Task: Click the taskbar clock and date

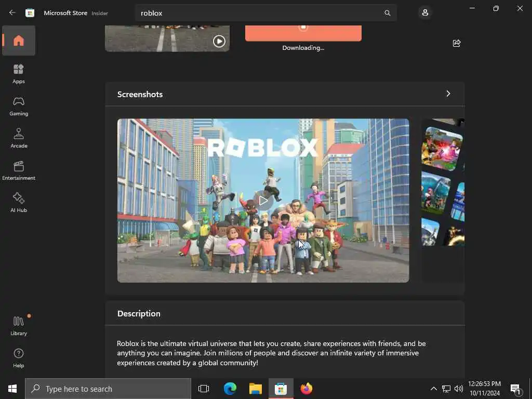Action: click(x=485, y=389)
